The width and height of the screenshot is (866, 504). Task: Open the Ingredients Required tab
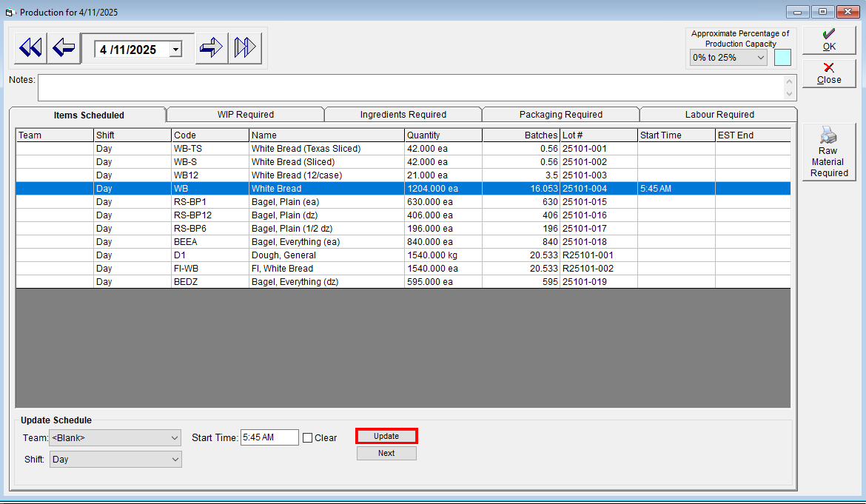(403, 114)
